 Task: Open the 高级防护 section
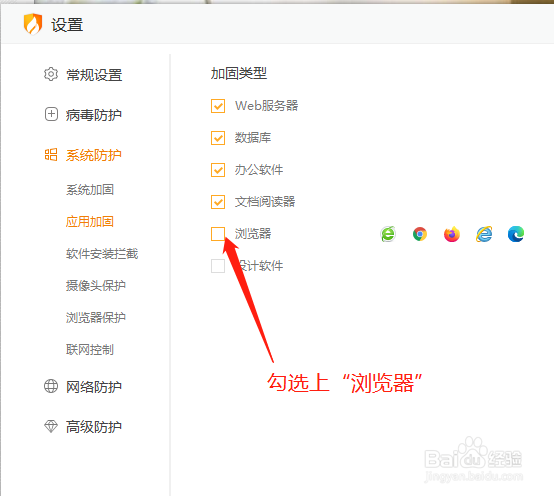click(x=94, y=427)
